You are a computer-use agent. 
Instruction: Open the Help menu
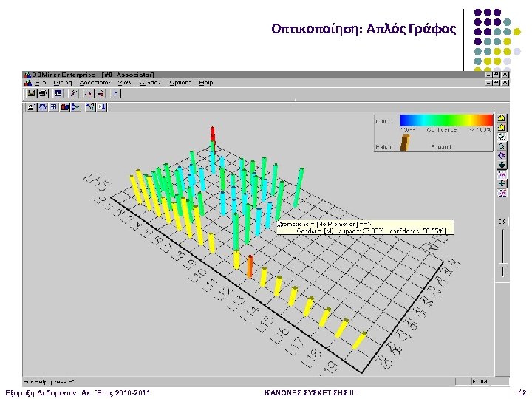click(206, 83)
